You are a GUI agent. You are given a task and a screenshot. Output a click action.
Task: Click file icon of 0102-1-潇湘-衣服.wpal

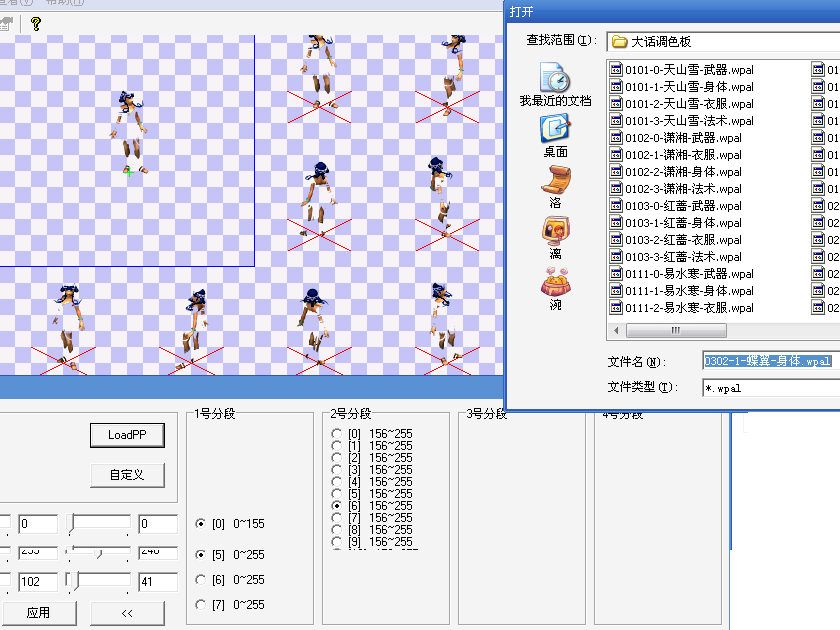point(616,155)
